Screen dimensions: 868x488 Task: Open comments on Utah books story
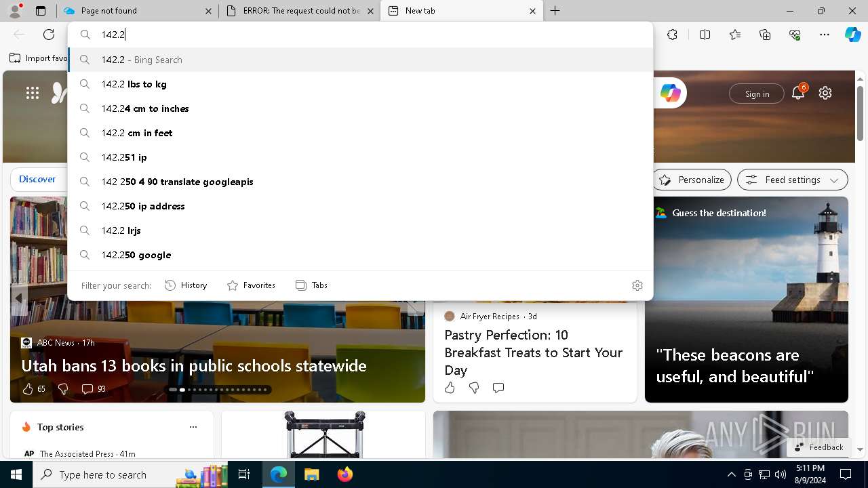(x=94, y=388)
